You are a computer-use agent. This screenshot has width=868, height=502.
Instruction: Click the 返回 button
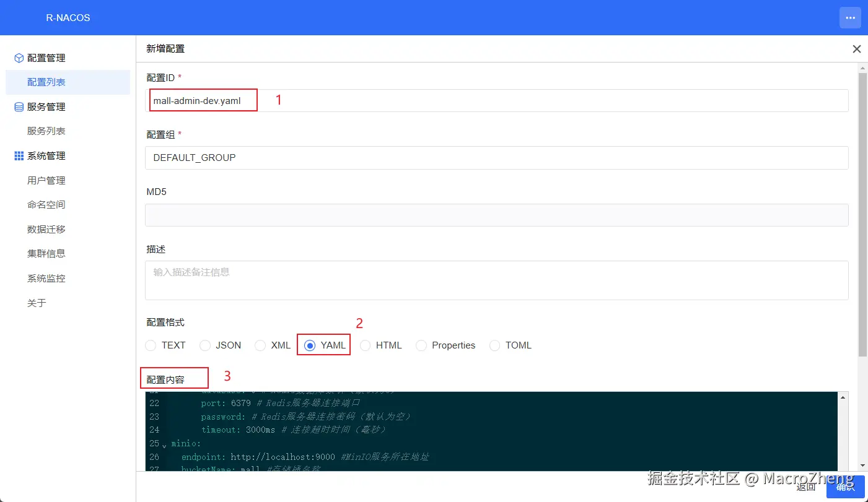tap(806, 487)
